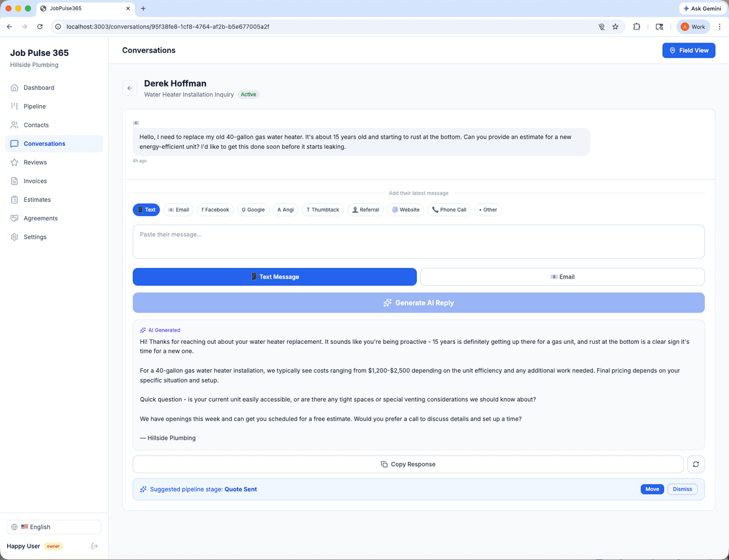This screenshot has height=560, width=729.
Task: Click the Paste their message input field
Action: tap(419, 241)
